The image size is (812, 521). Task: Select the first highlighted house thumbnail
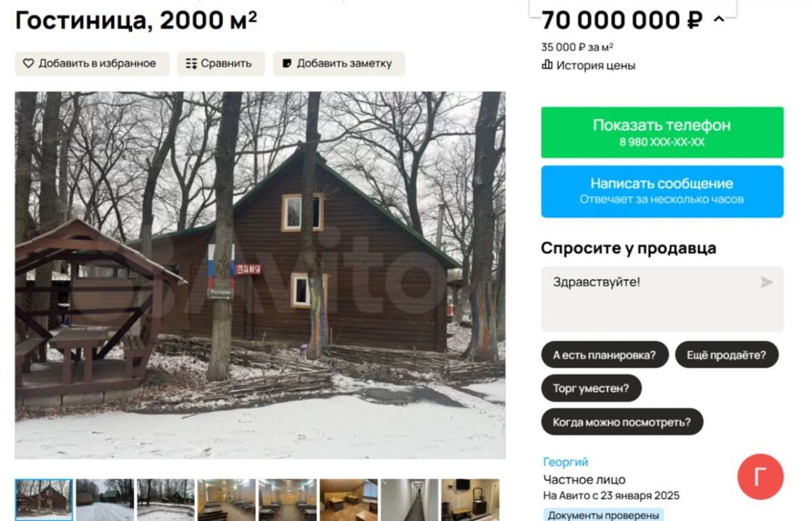(44, 499)
